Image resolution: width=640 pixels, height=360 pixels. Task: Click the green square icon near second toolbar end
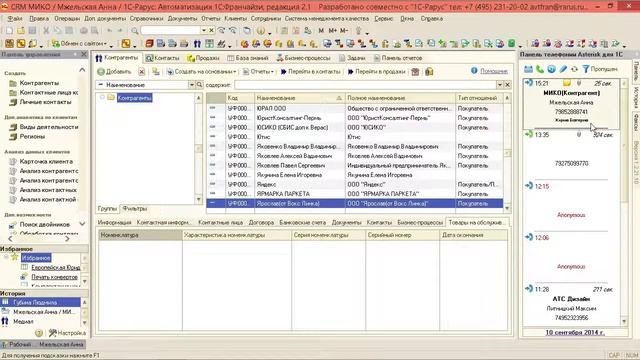tap(511, 44)
